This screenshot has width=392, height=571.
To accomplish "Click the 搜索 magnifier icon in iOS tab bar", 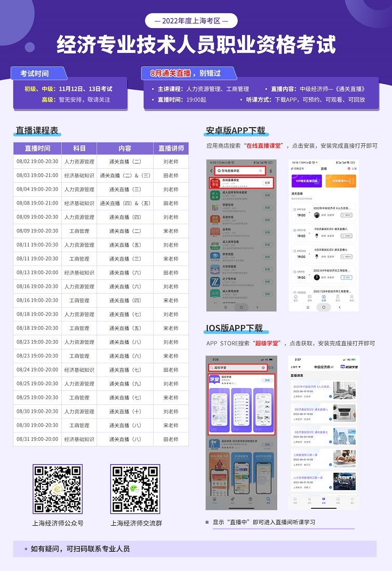I will [268, 500].
